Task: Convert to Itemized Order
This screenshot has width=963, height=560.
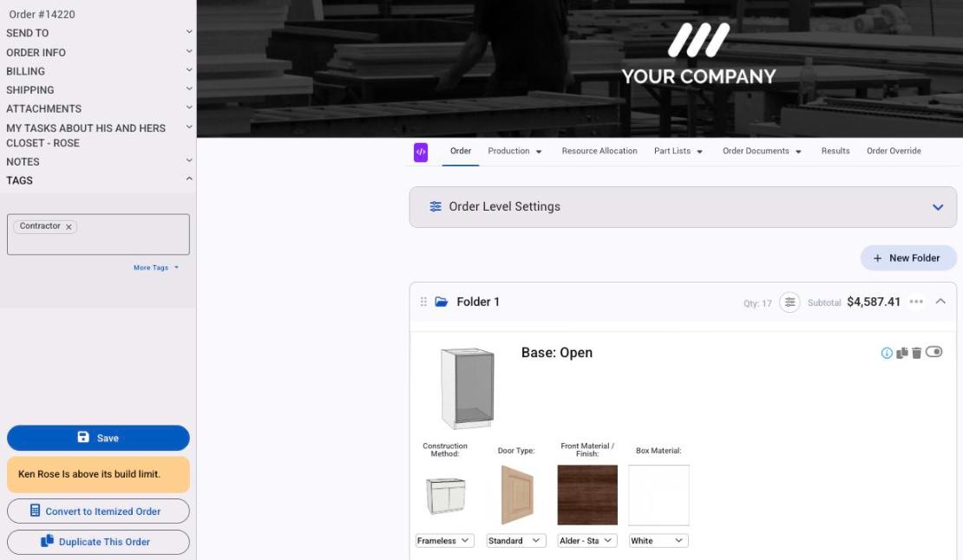Action: click(x=98, y=511)
